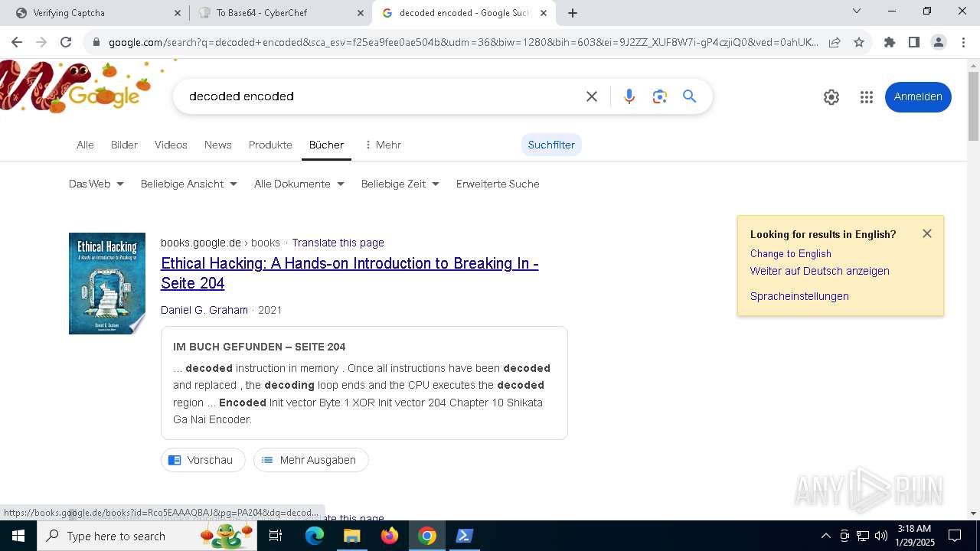The image size is (980, 551).
Task: Click the Vorschau preview button
Action: (x=203, y=460)
